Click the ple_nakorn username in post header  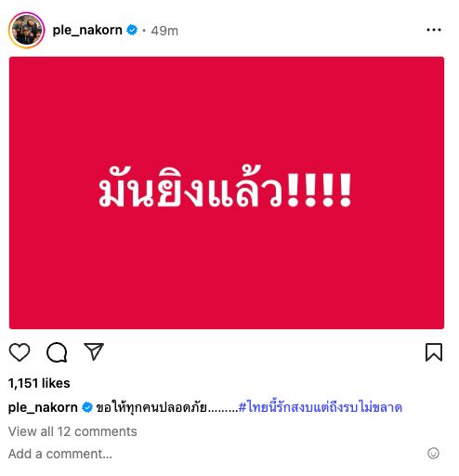coord(87,31)
